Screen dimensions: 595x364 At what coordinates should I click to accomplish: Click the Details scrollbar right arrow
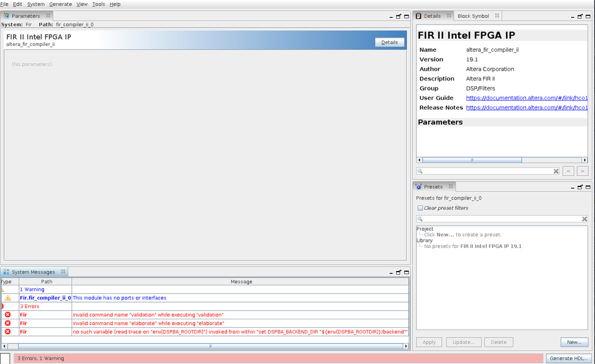(585, 160)
